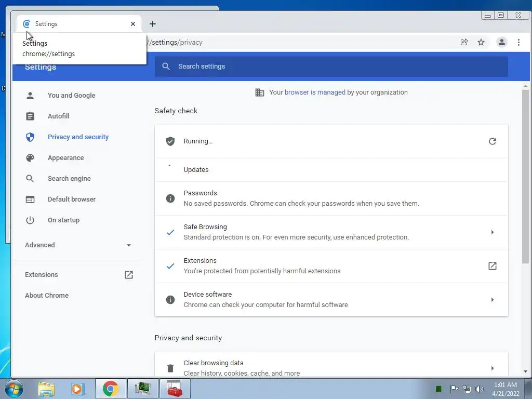The image size is (532, 399).
Task: Click the address bar URL text
Action: (x=175, y=43)
